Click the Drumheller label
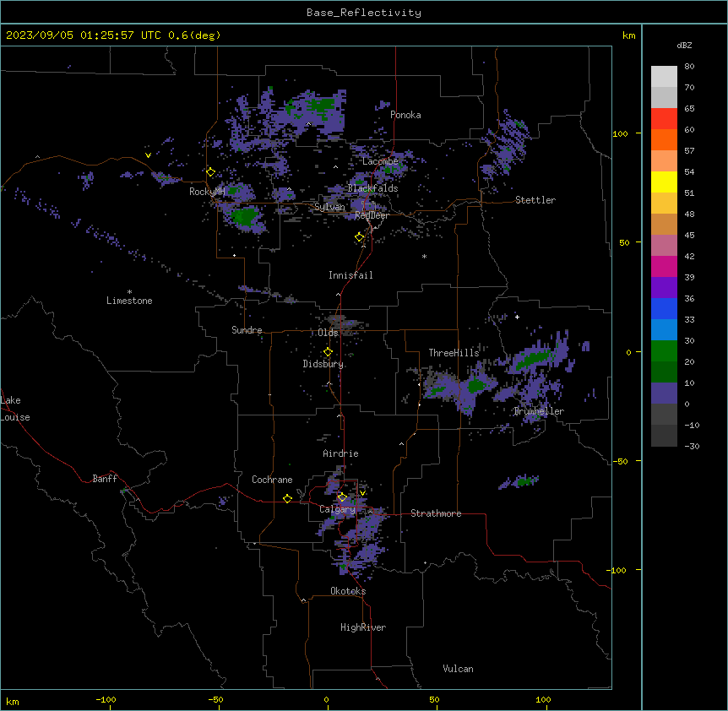 tap(539, 411)
